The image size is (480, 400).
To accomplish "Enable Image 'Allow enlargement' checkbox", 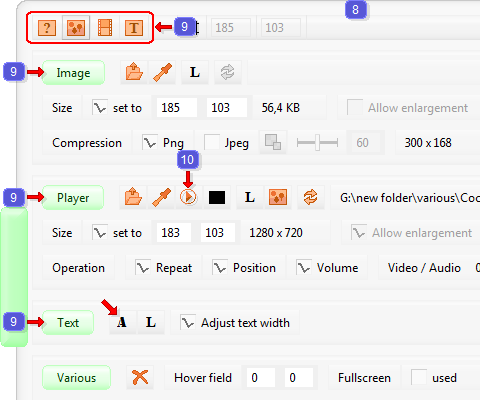I will click(355, 107).
